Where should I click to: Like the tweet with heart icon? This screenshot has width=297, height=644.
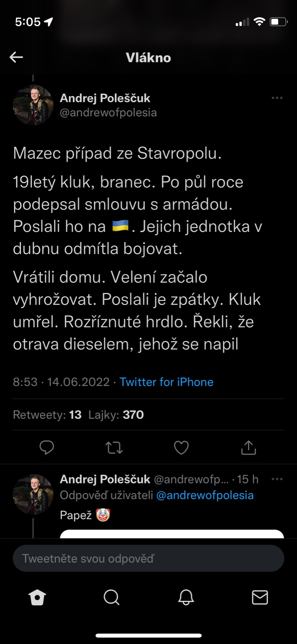click(181, 448)
